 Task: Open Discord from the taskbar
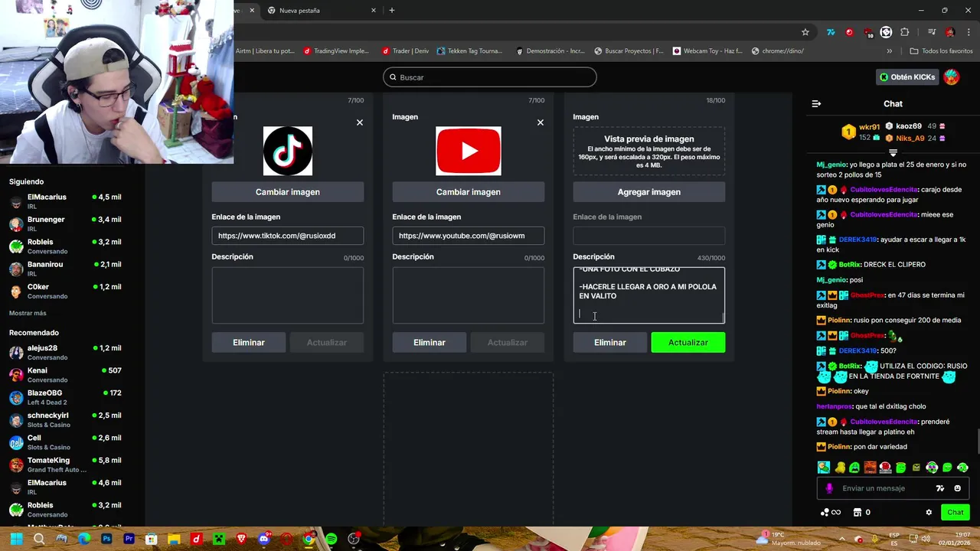coord(264,539)
